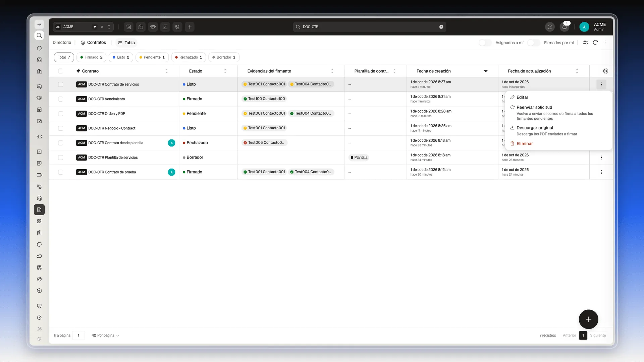Click the floating plus add button

[x=588, y=319]
